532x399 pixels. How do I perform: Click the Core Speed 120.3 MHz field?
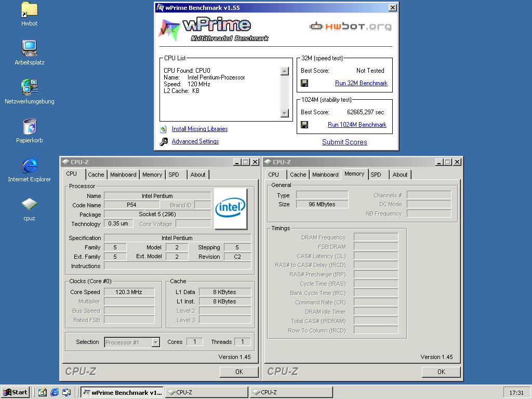point(129,292)
